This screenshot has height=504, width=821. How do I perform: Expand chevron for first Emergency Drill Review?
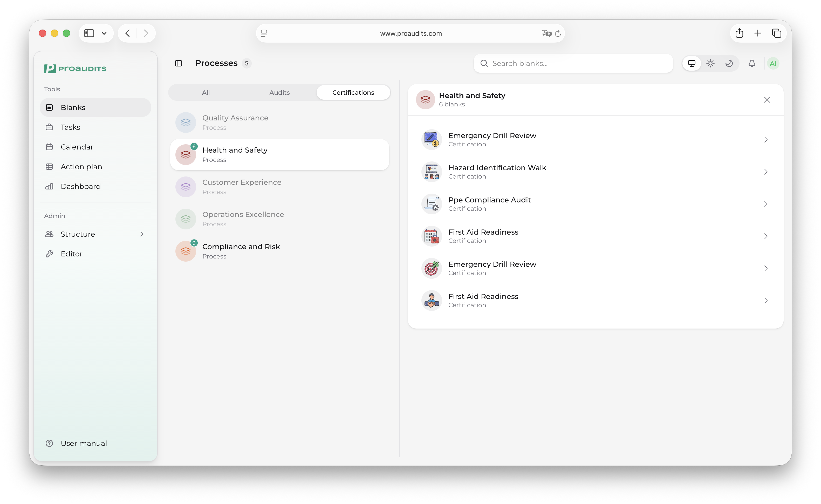[766, 140]
